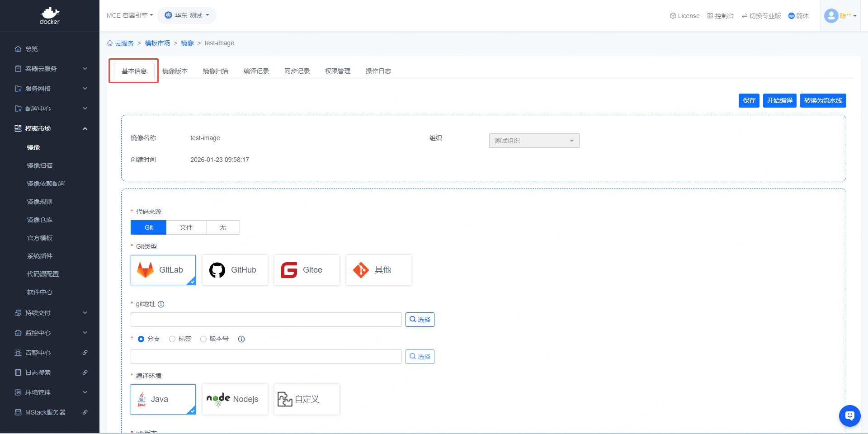Open the 华东-测试 cluster dropdown
This screenshot has height=434, width=868.
tap(187, 15)
